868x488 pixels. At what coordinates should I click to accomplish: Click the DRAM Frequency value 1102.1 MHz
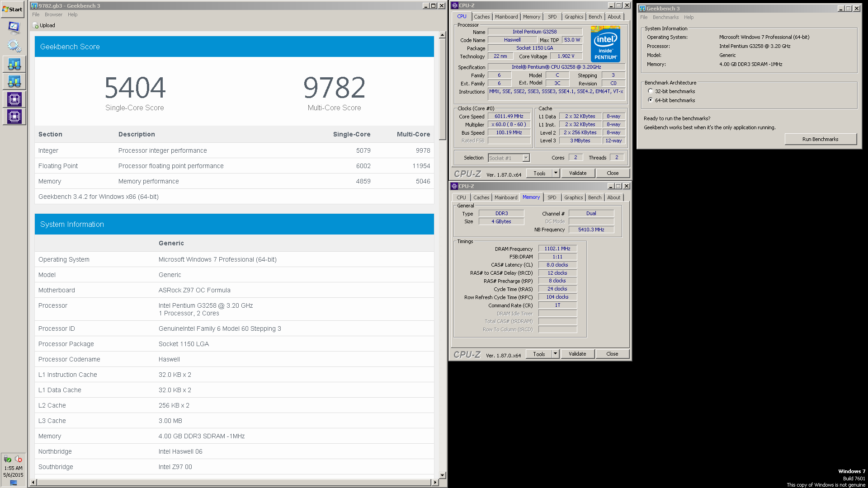tap(557, 249)
